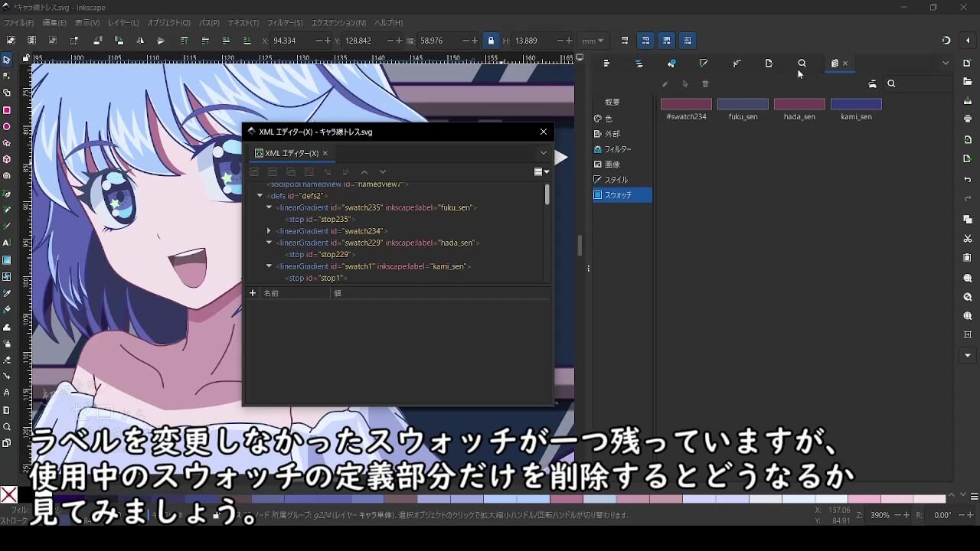The image size is (980, 551).
Task: Open the パス(P) menu
Action: pyautogui.click(x=209, y=23)
